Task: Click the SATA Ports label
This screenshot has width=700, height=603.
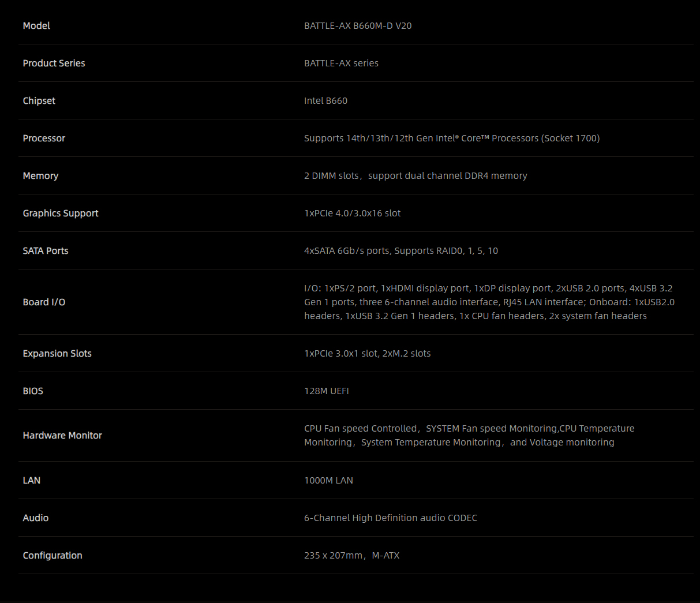Action: point(46,251)
